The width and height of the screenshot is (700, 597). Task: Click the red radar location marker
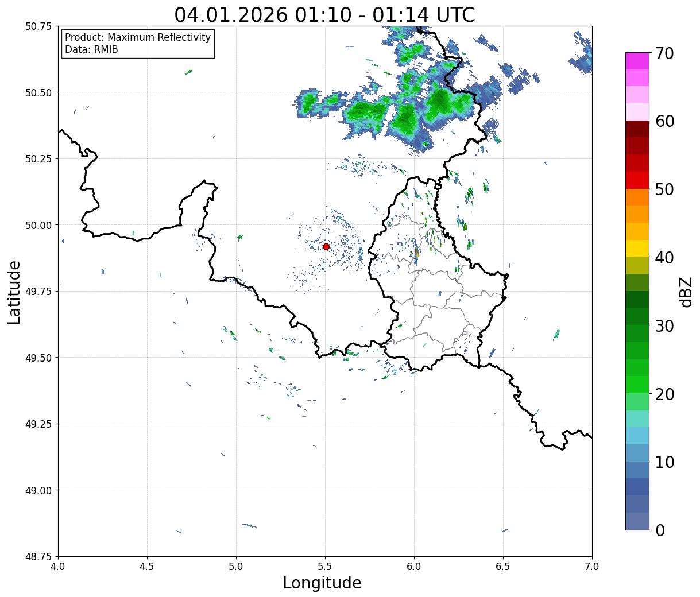[x=326, y=246]
